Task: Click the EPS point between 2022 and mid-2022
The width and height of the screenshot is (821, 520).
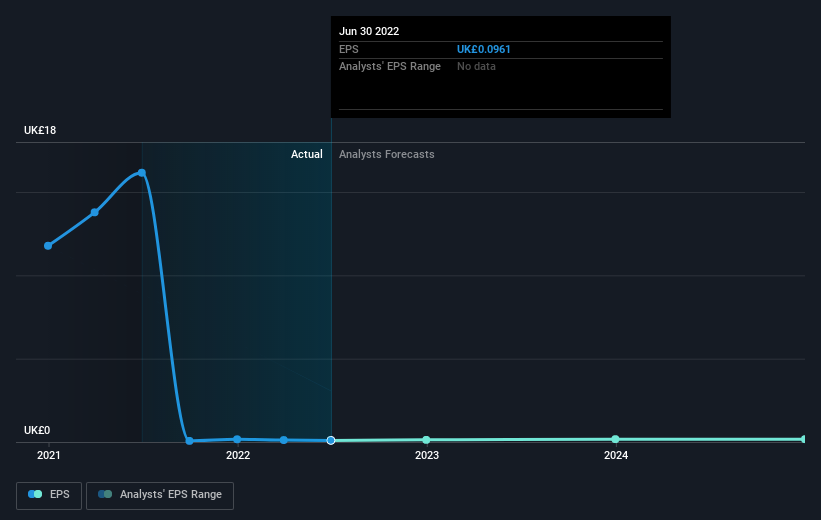Action: click(283, 440)
